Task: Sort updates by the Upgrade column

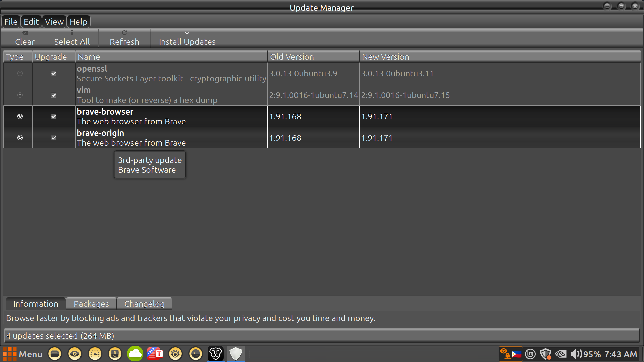Action: [54, 57]
